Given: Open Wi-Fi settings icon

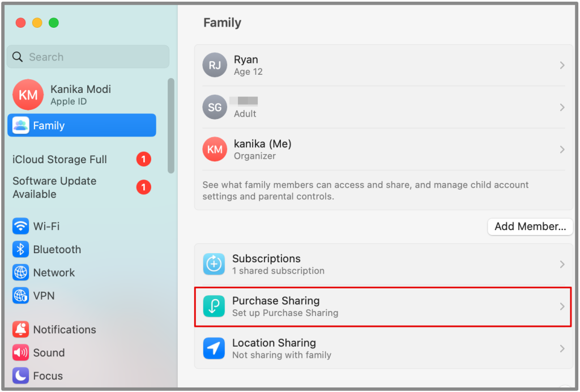Looking at the screenshot, I should tap(21, 226).
